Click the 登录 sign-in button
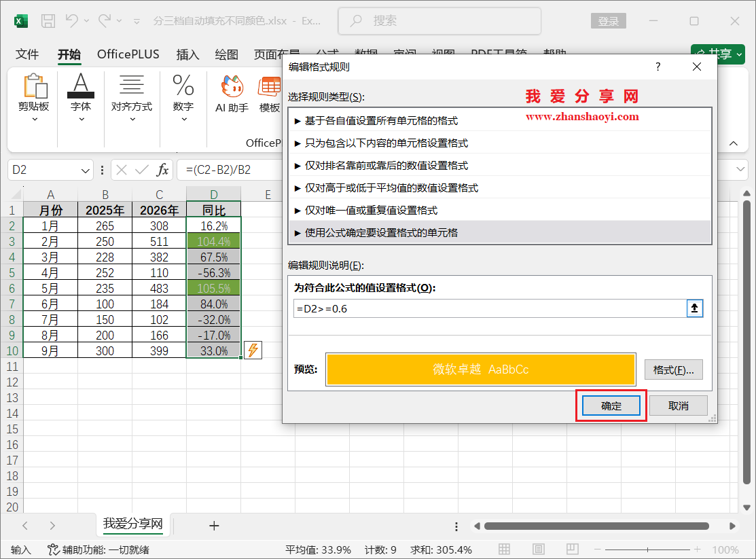 pos(608,21)
